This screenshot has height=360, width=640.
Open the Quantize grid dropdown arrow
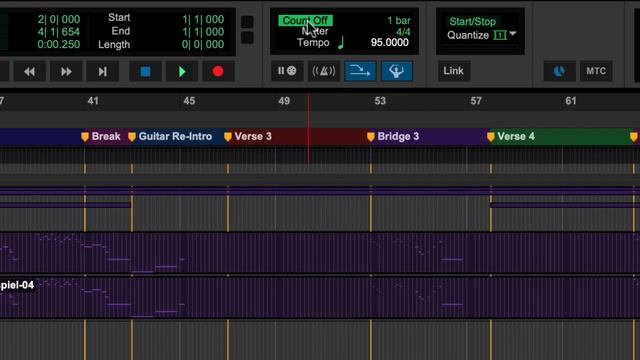[x=513, y=34]
